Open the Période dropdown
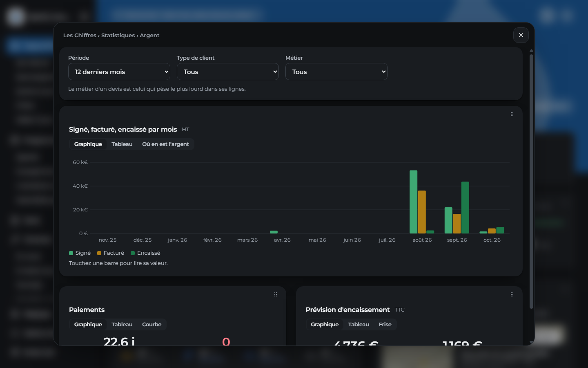The height and width of the screenshot is (368, 588). point(119,72)
